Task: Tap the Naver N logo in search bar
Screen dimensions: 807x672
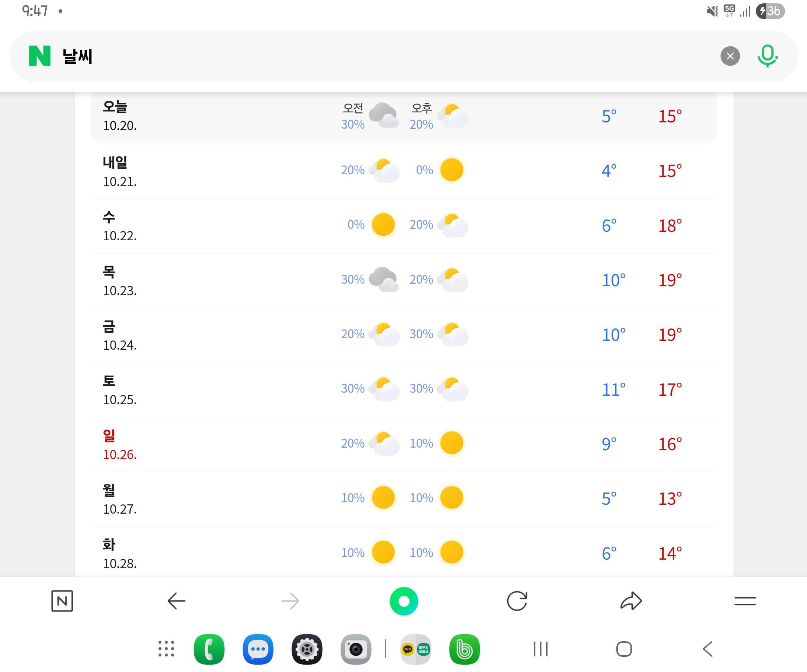Action: [40, 56]
